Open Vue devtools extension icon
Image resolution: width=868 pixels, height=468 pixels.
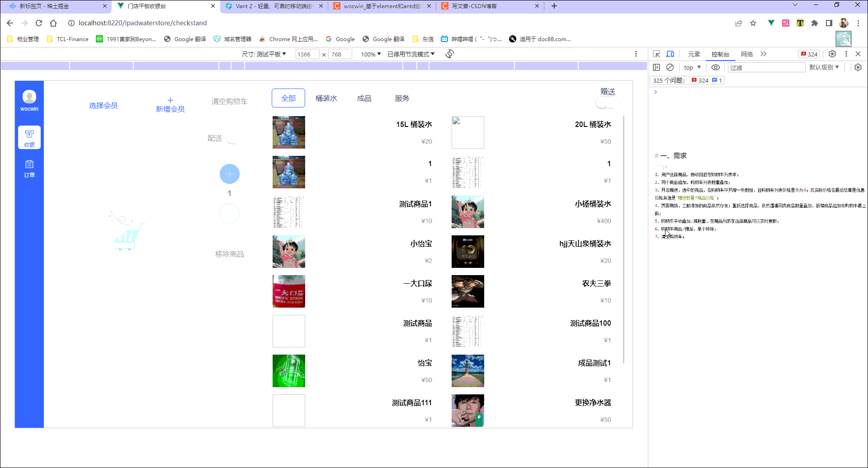[x=771, y=23]
